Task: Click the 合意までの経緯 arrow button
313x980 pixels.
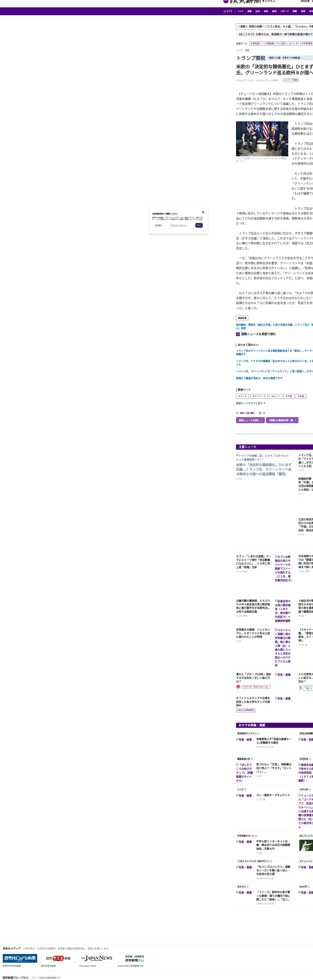Action: tap(299, 58)
